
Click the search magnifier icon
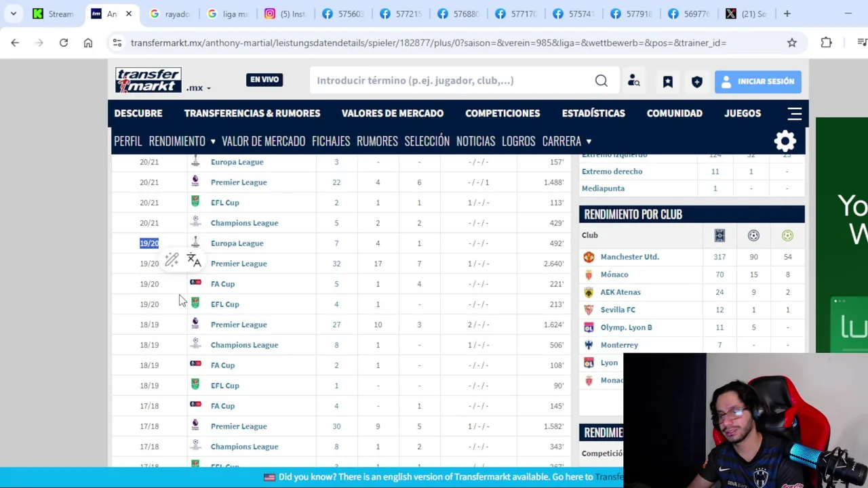click(601, 81)
